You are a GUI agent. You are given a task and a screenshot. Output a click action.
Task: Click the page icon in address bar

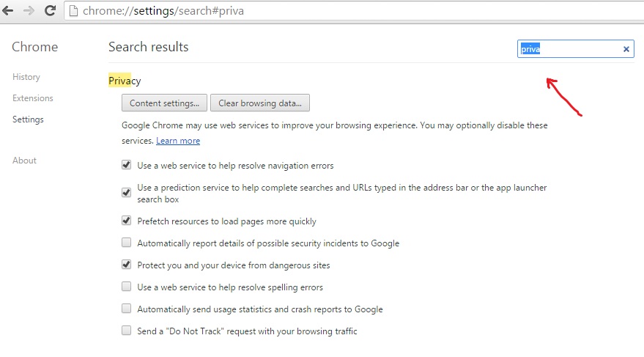pyautogui.click(x=73, y=11)
